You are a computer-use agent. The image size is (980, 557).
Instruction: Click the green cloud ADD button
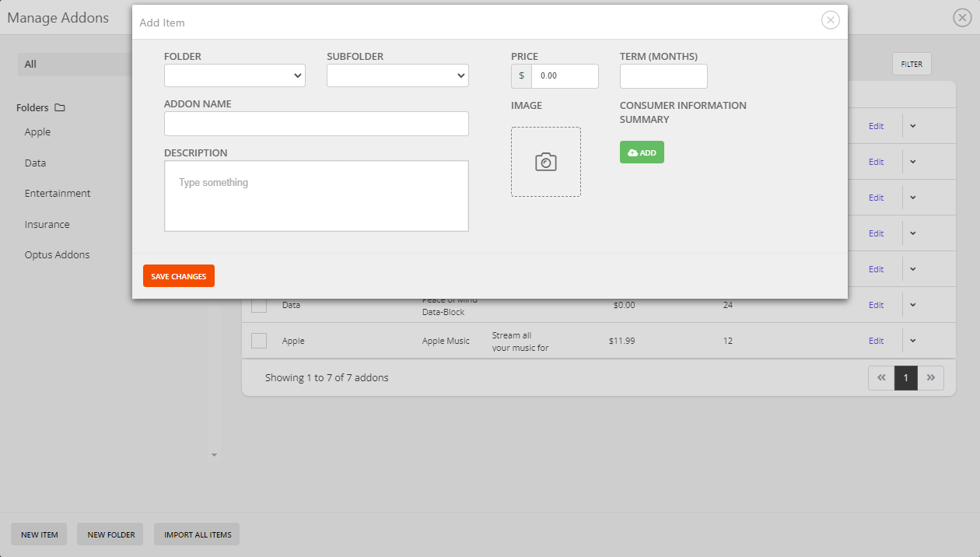point(642,152)
